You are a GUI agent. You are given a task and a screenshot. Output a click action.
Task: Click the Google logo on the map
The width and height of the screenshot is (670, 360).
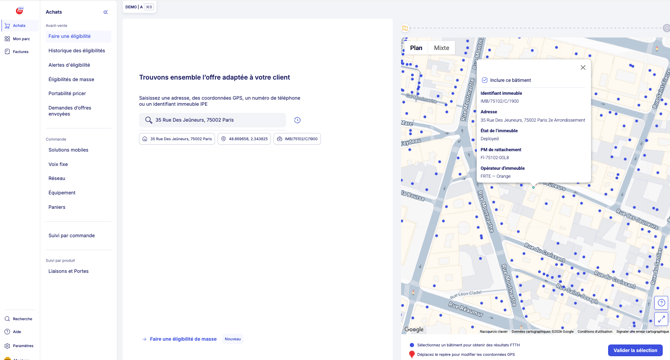(414, 329)
